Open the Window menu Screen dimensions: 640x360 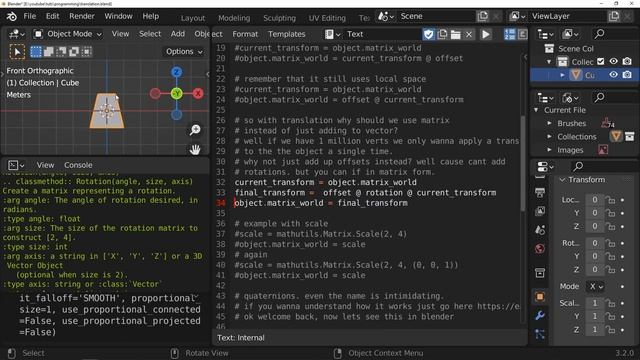118,16
